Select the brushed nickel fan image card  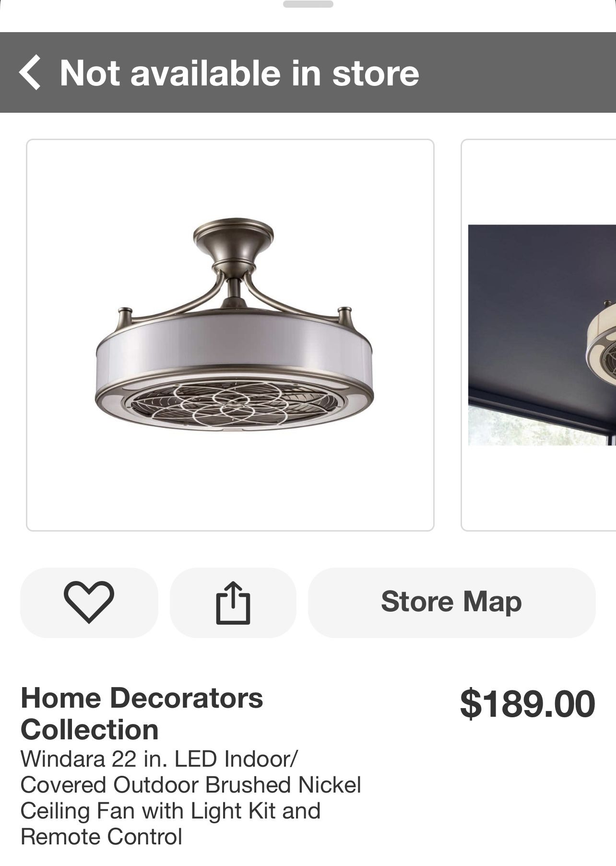click(230, 335)
